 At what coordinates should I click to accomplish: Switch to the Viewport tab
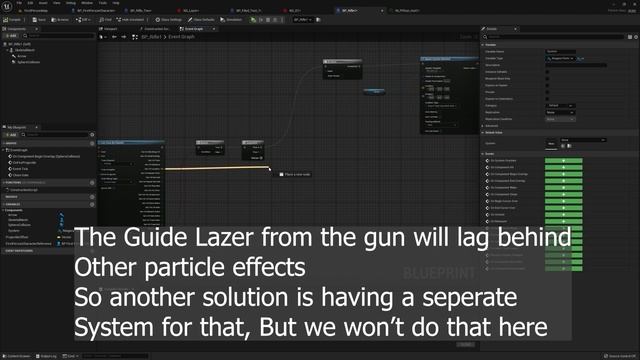tap(109, 29)
